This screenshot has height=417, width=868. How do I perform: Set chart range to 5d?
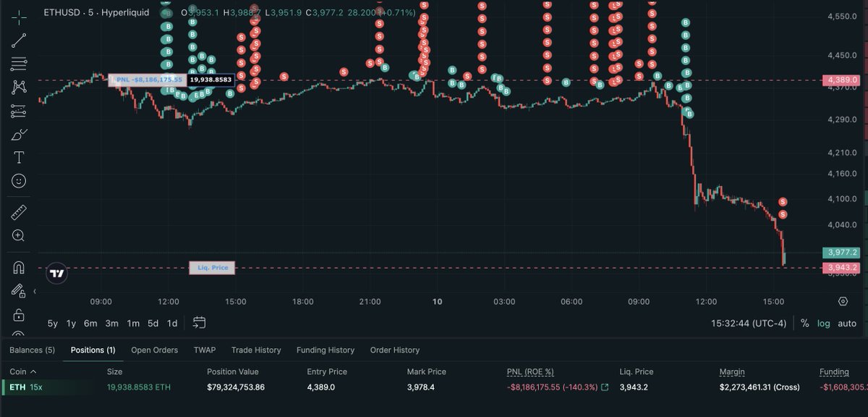[x=153, y=324]
